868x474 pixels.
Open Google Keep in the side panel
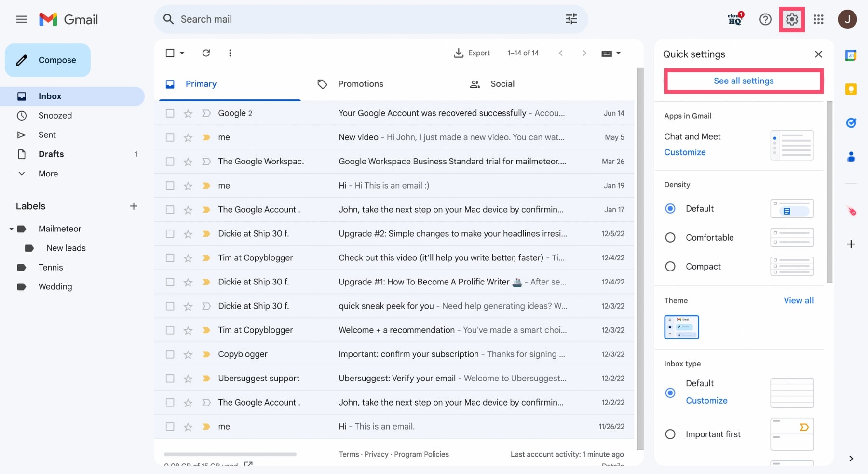tap(851, 89)
